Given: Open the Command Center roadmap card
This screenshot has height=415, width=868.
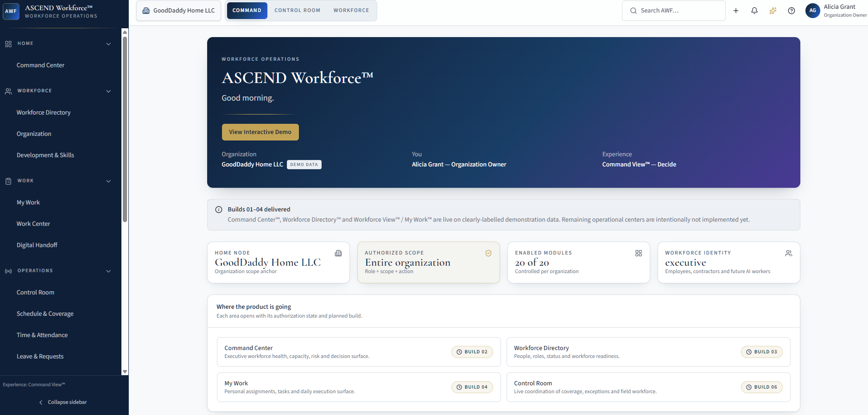Looking at the screenshot, I should pyautogui.click(x=359, y=352).
